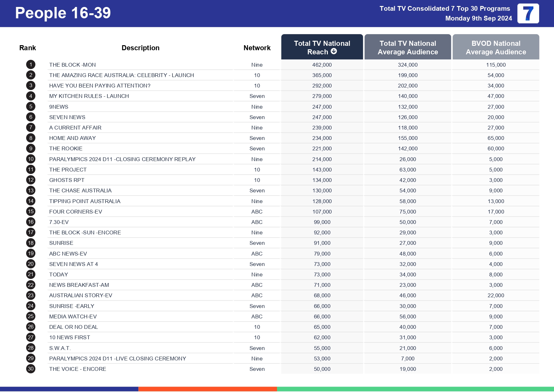
Task: Click the rank 5 badge next to 9NEWS
Action: [30, 106]
